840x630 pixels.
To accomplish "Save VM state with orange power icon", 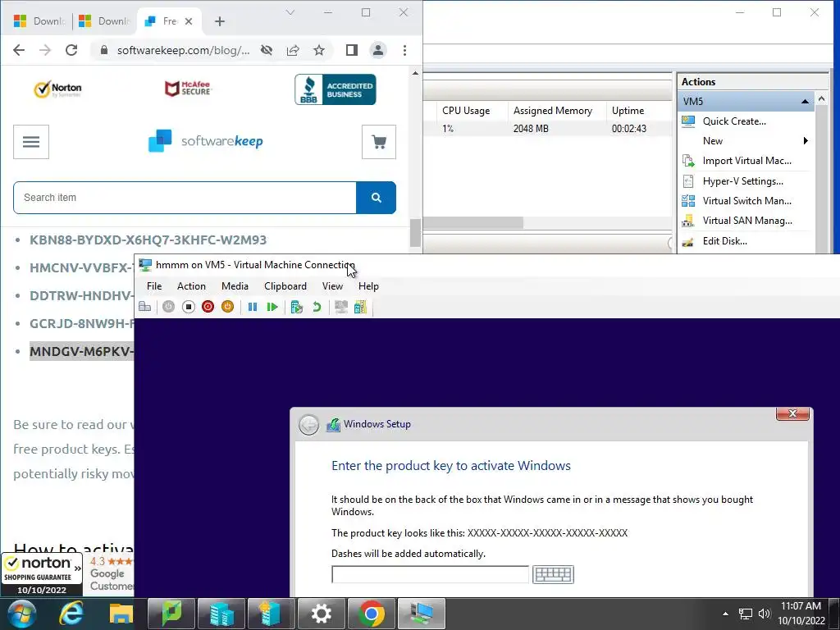I will [x=228, y=307].
